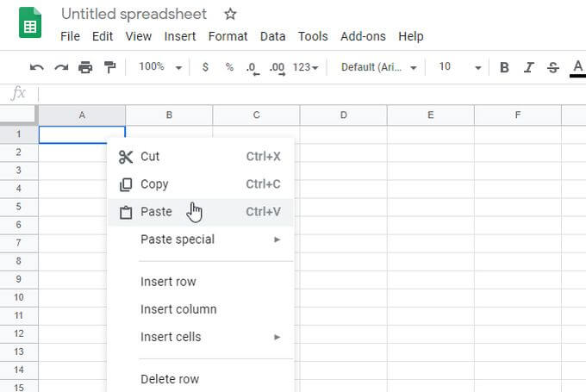Format as currency with dollar icon

[x=205, y=67]
